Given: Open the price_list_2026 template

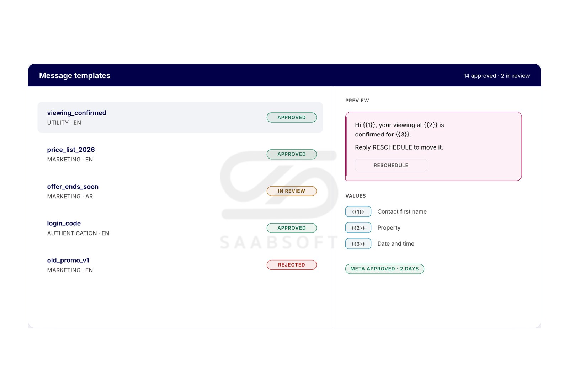Looking at the screenshot, I should point(180,154).
